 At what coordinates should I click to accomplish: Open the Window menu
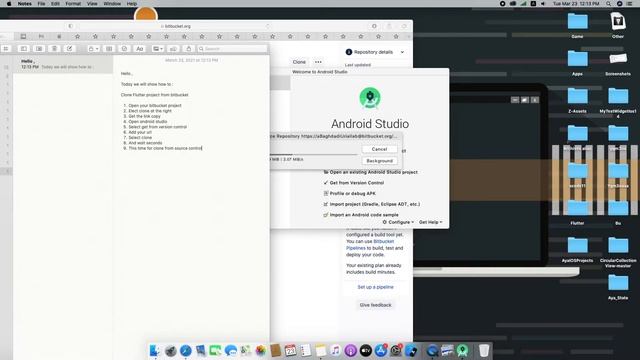[x=112, y=4]
